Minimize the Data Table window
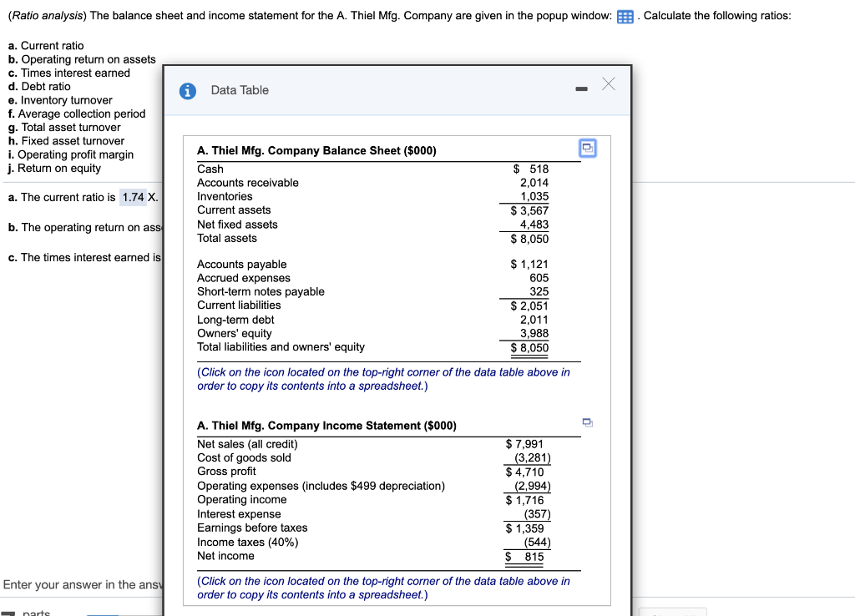 click(581, 88)
